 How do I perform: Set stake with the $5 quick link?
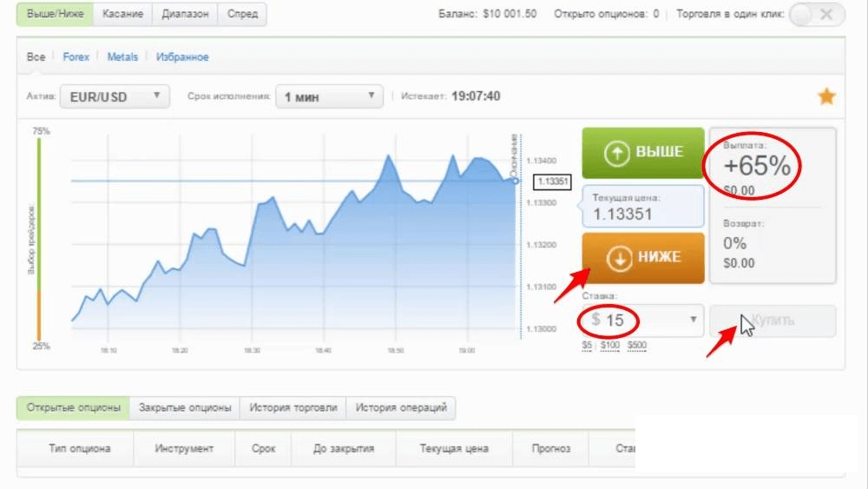coord(589,346)
